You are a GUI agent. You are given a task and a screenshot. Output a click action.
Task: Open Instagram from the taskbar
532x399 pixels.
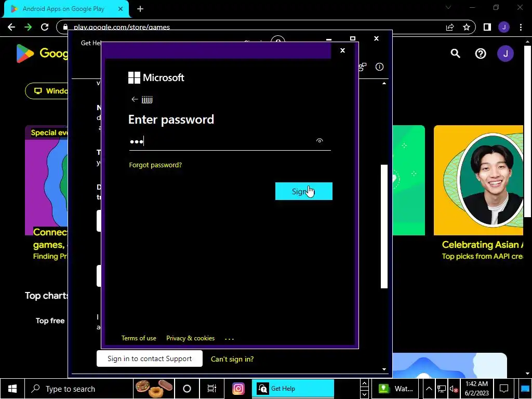pyautogui.click(x=238, y=389)
